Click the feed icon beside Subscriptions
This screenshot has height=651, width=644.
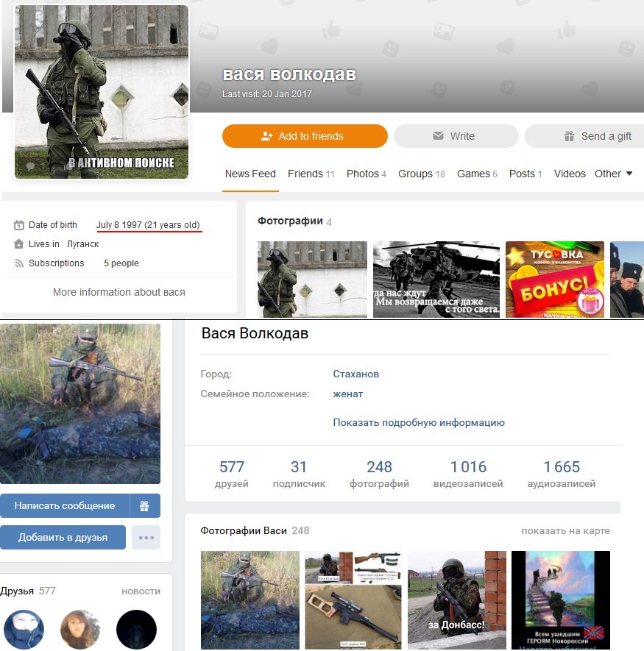point(18,263)
